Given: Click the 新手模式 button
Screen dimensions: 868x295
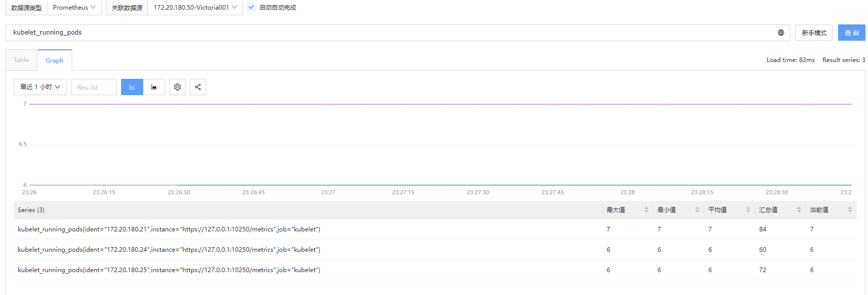Looking at the screenshot, I should point(814,33).
